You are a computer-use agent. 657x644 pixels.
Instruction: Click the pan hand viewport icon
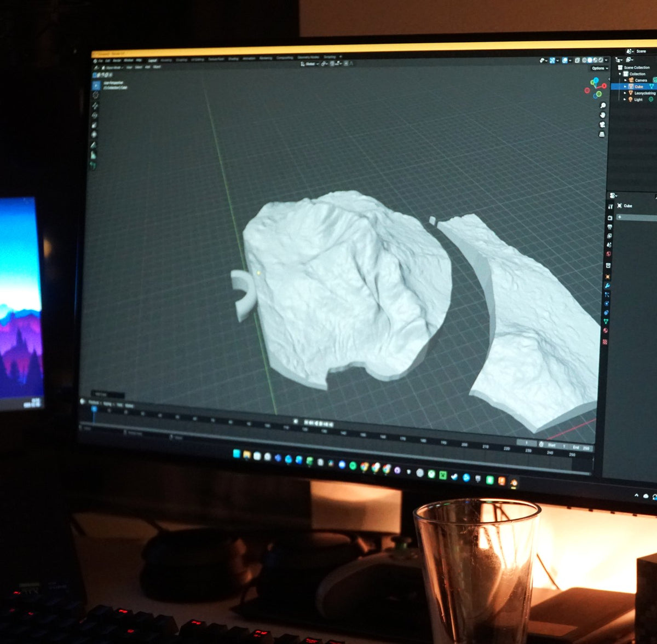point(603,115)
